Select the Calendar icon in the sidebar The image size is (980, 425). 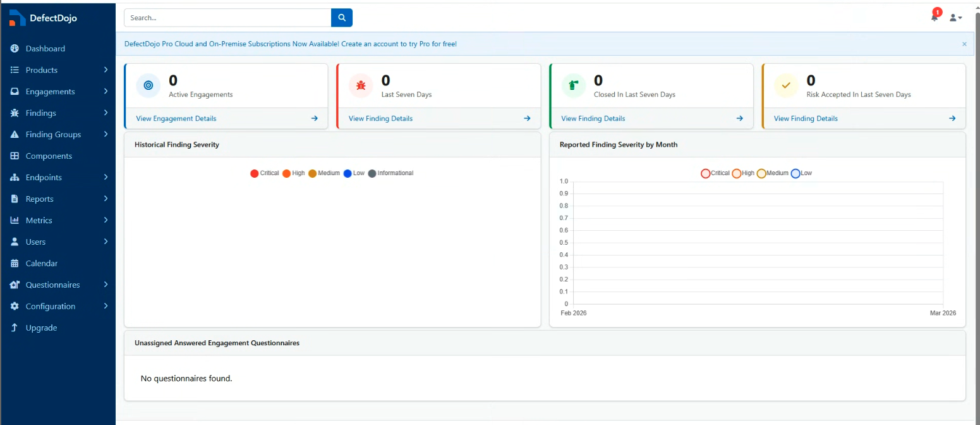(x=14, y=263)
